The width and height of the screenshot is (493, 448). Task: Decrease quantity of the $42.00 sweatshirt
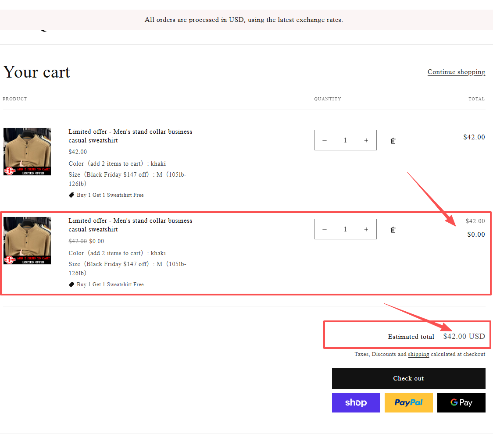click(325, 140)
